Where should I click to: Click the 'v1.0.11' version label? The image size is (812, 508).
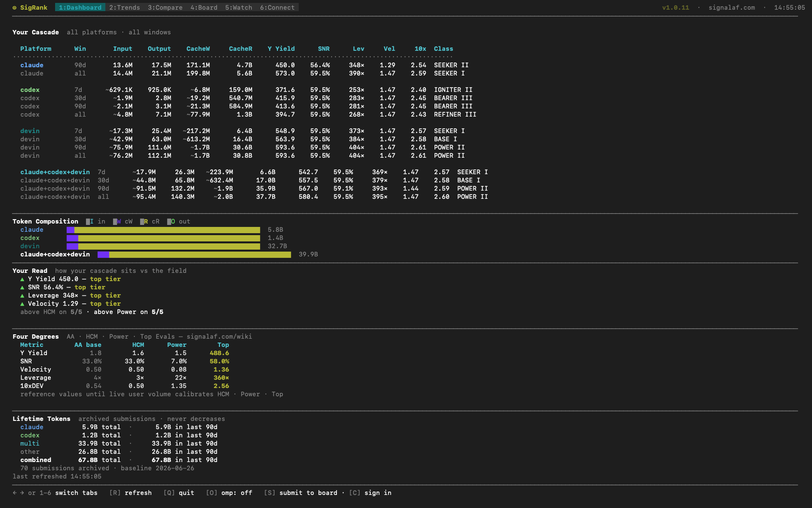(x=676, y=8)
